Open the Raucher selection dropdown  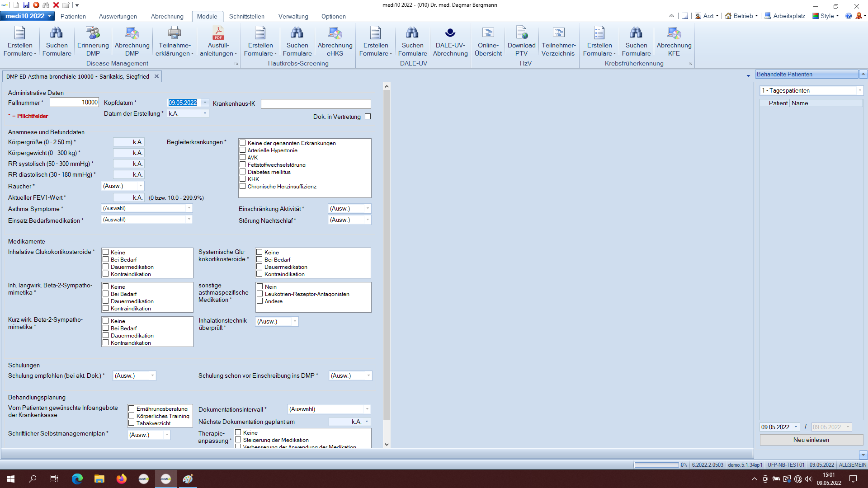(140, 186)
